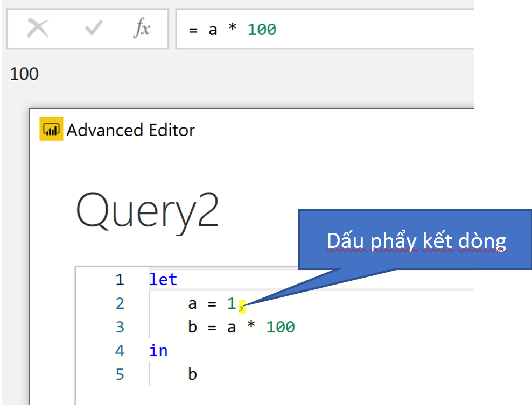Select line number 2 in the editor gutter
This screenshot has width=532, height=405.
pyautogui.click(x=120, y=303)
